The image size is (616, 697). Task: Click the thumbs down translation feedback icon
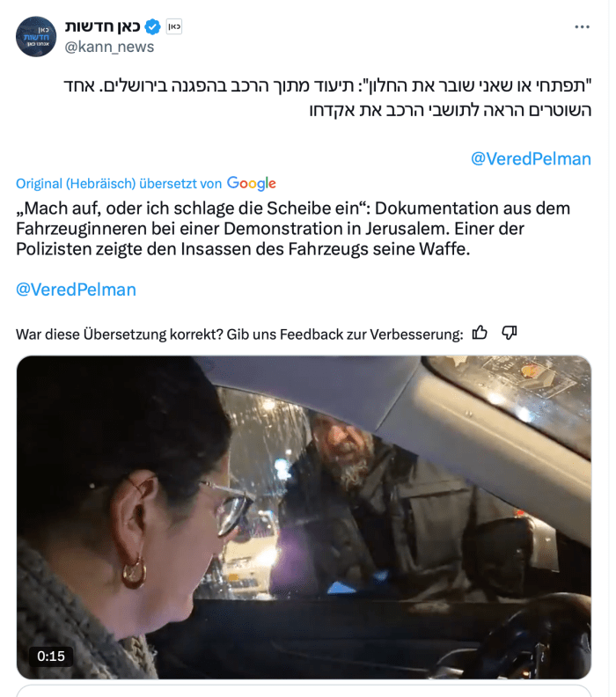[510, 333]
